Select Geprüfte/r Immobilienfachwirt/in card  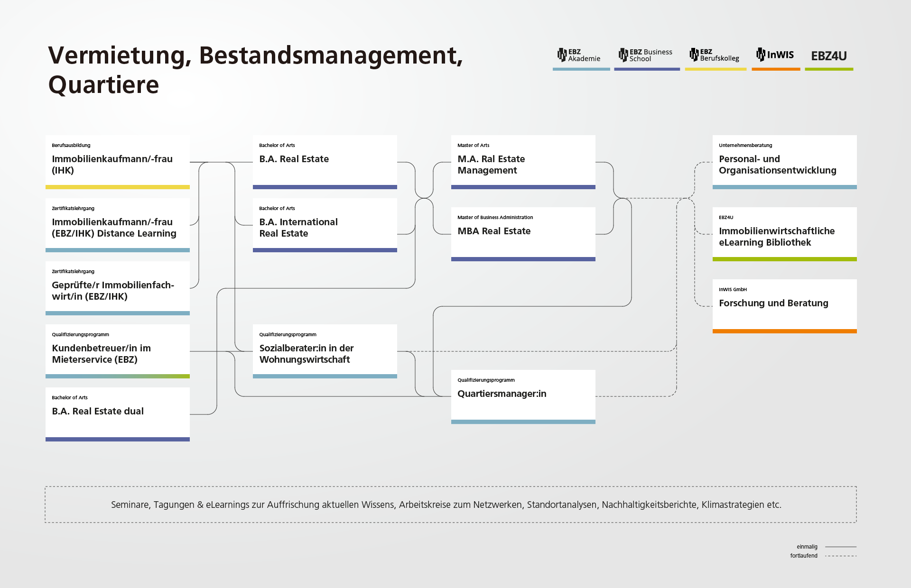click(x=118, y=288)
